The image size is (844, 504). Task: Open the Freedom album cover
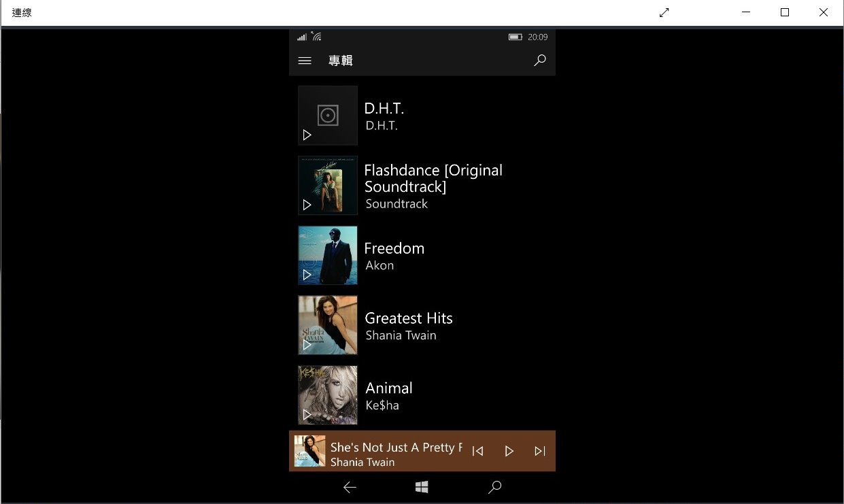(328, 255)
